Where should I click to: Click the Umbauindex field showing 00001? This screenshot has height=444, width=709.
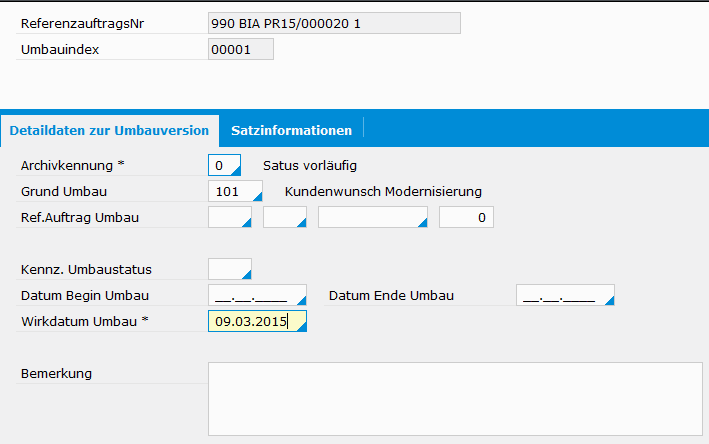click(x=240, y=50)
